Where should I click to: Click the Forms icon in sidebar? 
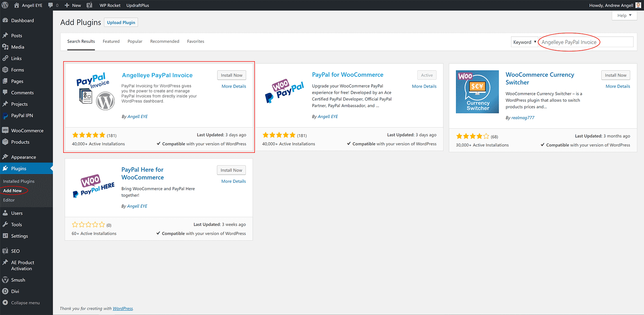[5, 70]
